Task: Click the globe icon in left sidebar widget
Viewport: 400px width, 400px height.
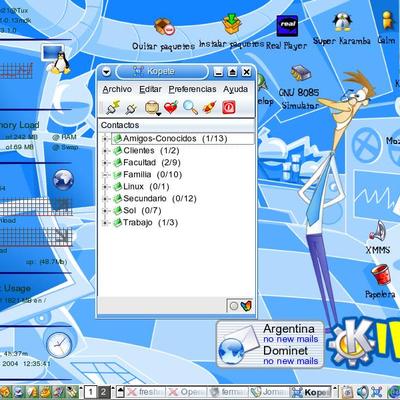Action: (63, 180)
